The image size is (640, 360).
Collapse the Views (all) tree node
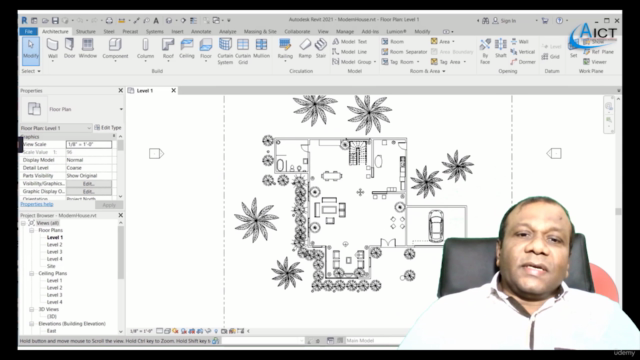(x=23, y=223)
